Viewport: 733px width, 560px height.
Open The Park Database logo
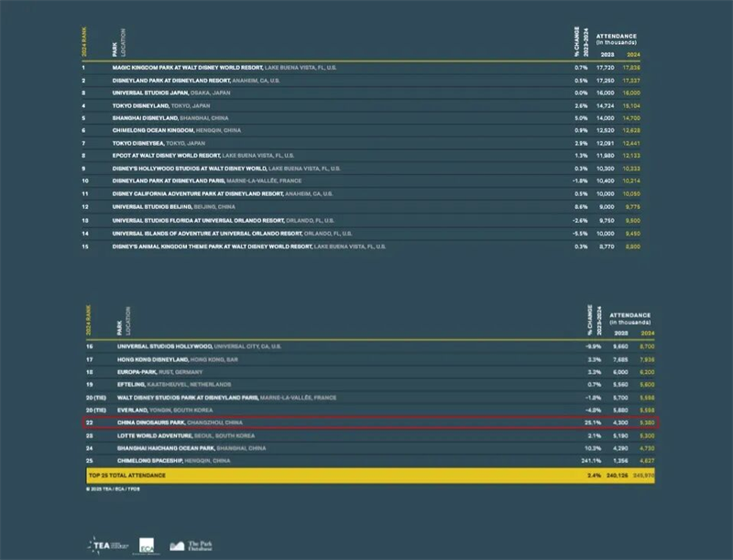tap(191, 545)
